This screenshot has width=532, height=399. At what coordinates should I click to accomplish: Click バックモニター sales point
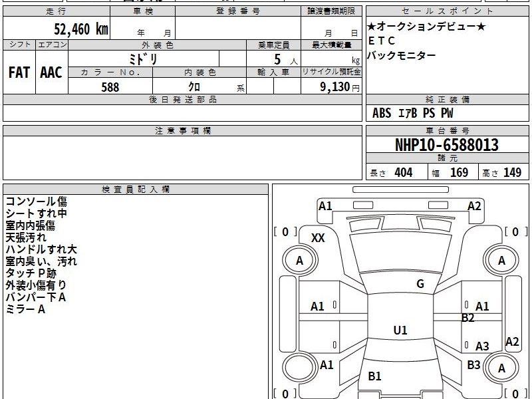click(402, 55)
